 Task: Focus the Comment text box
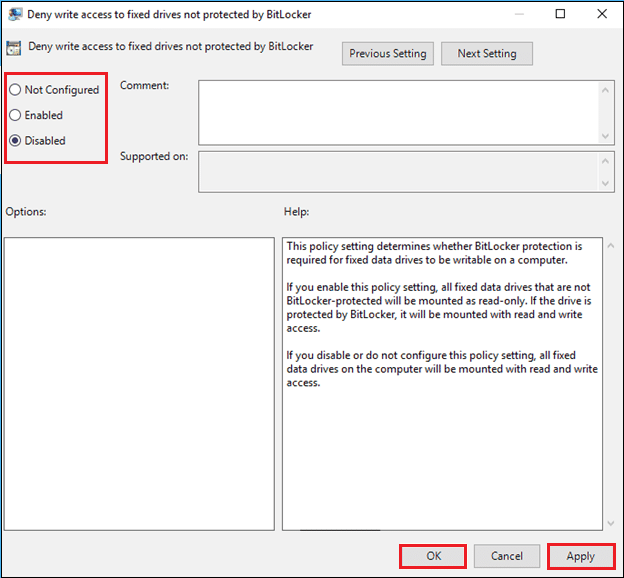point(398,112)
